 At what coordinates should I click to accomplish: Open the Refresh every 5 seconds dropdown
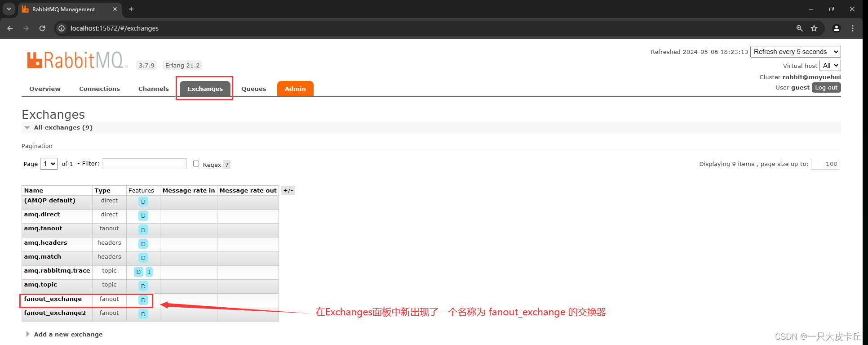[795, 52]
